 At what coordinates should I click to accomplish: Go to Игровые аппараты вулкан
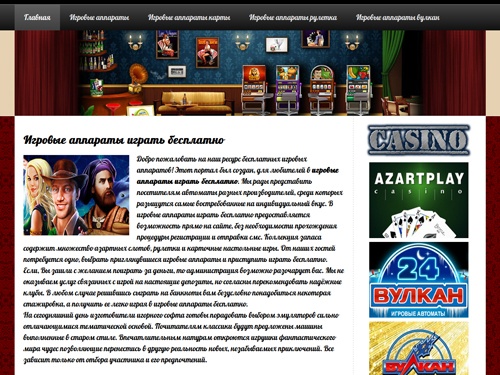(x=398, y=17)
